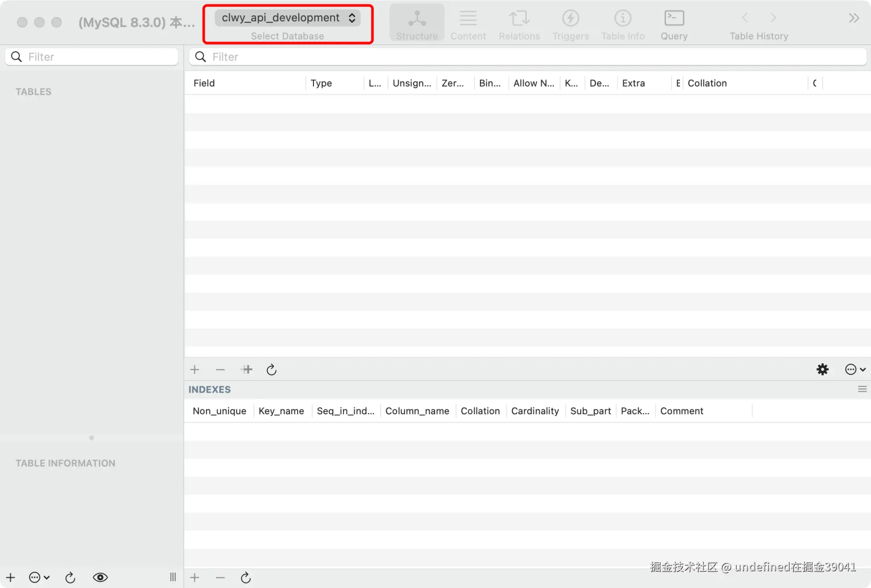
Task: Open the Table Info icon
Action: (x=622, y=19)
